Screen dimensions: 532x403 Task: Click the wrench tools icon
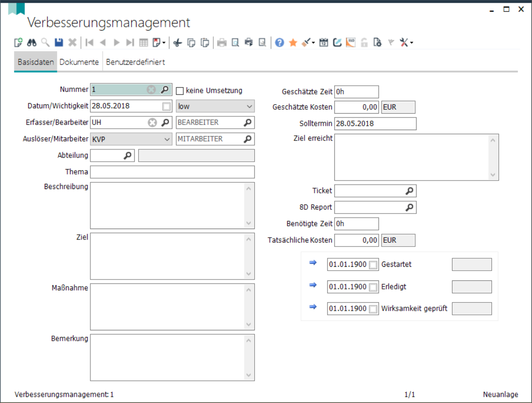[x=404, y=42]
